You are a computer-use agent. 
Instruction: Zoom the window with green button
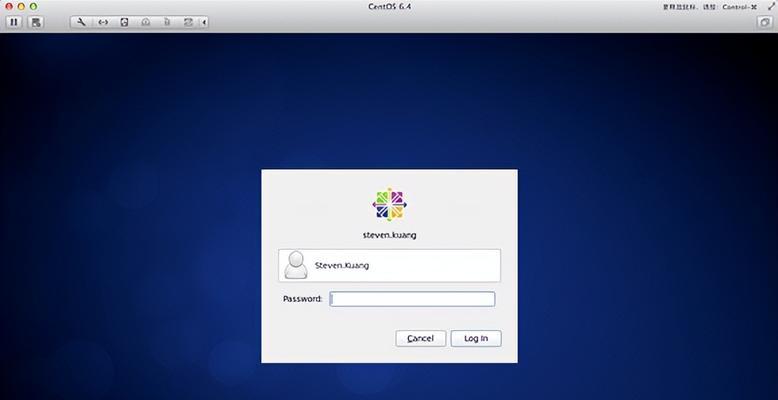point(33,6)
